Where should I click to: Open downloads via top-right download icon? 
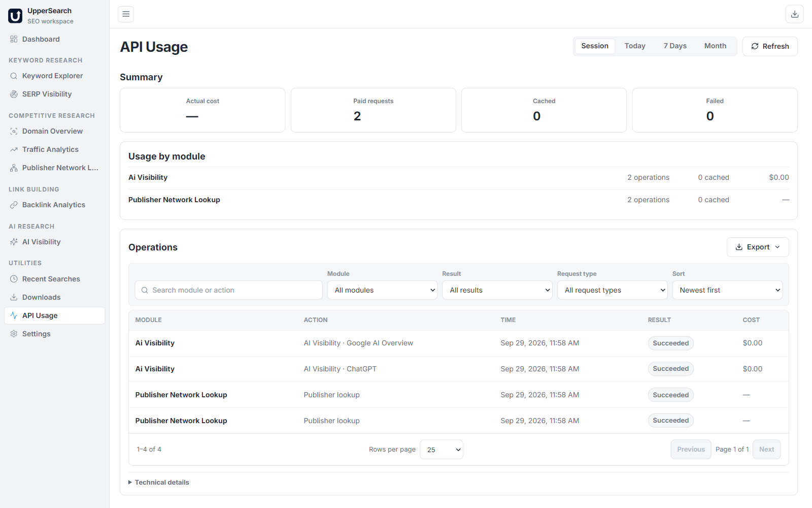coord(795,14)
